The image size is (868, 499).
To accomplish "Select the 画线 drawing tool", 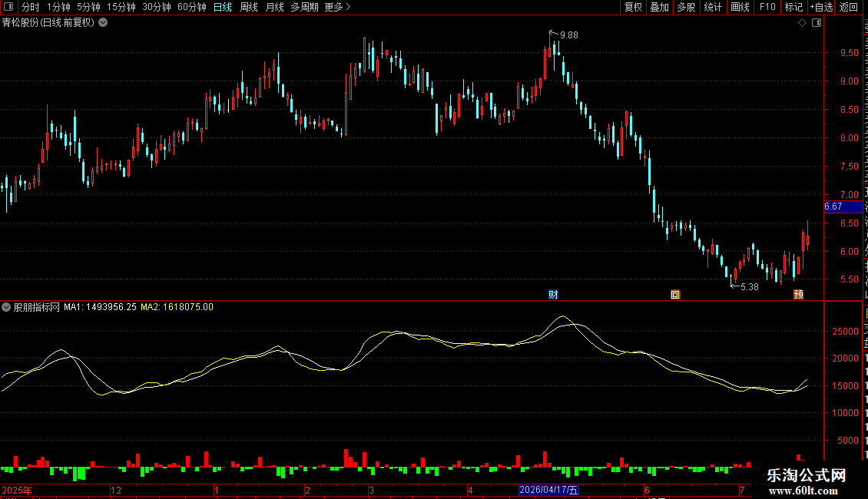I will [740, 7].
